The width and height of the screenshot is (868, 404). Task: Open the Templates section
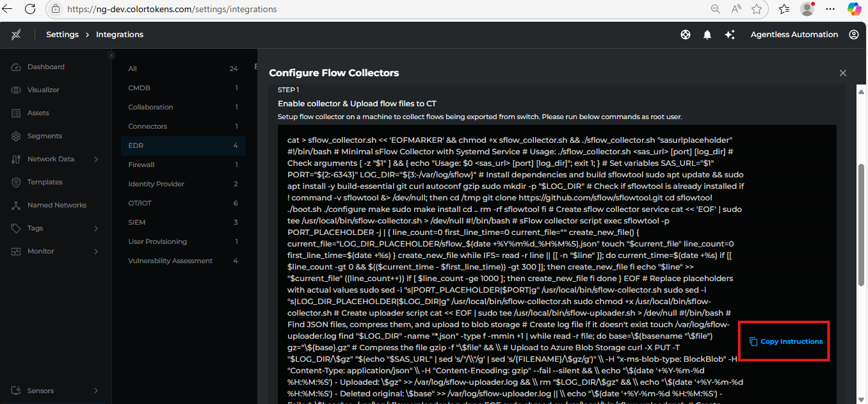point(45,182)
